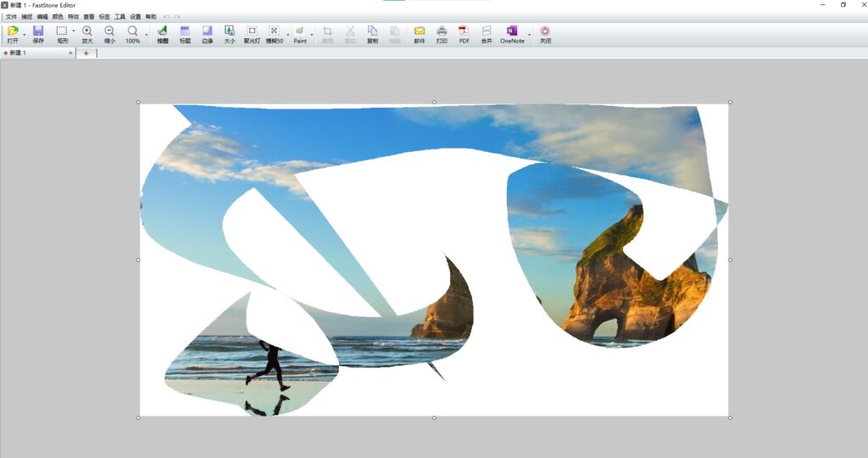Open the 绘图 draw tool
868x458 pixels.
[x=162, y=34]
